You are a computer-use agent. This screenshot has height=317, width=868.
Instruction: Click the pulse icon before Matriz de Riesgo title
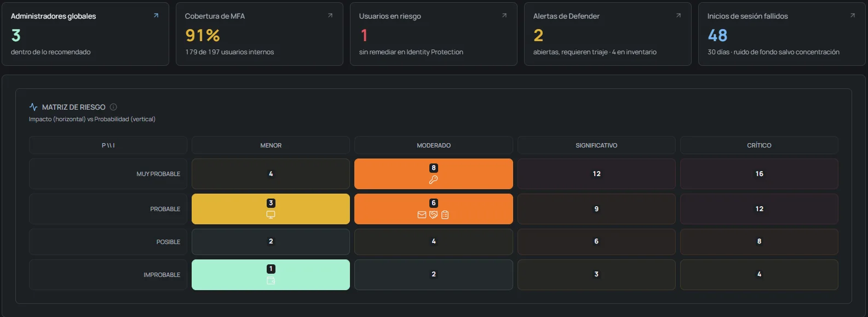33,107
